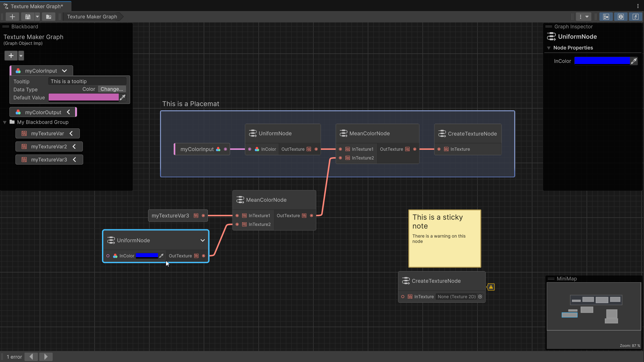This screenshot has width=644, height=362.
Task: Create a new graph with the plus toolbar icon
Action: (12, 16)
